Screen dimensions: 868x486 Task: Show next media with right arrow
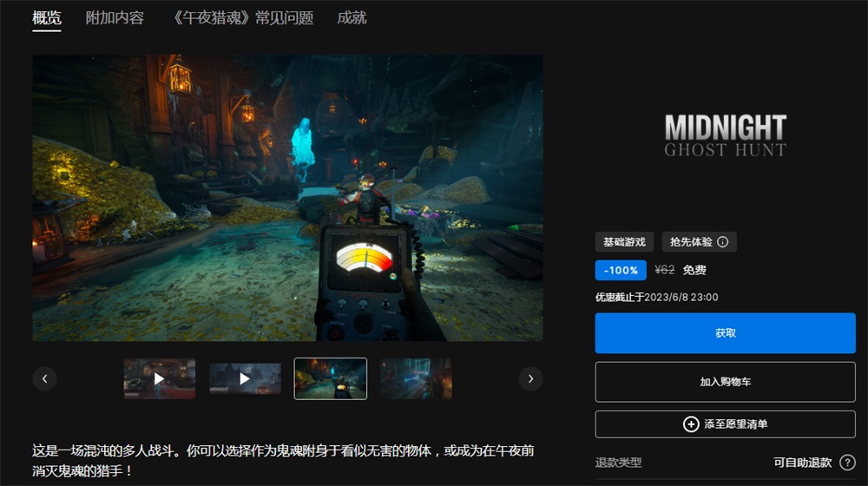pyautogui.click(x=530, y=378)
